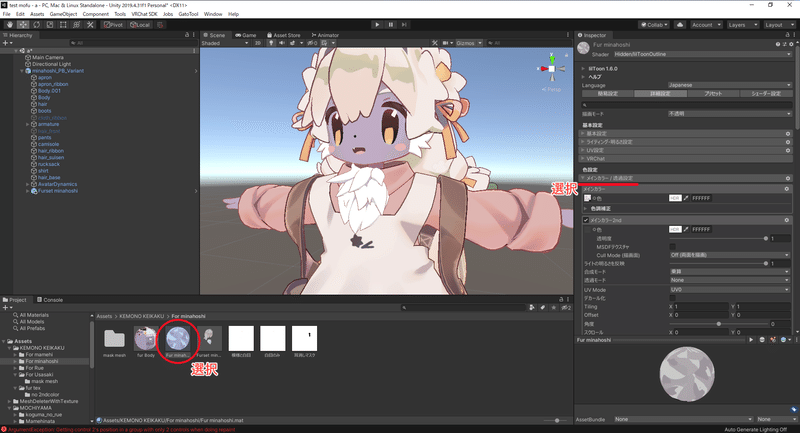Click the Pause button
800x433 pixels.
pyautogui.click(x=391, y=24)
